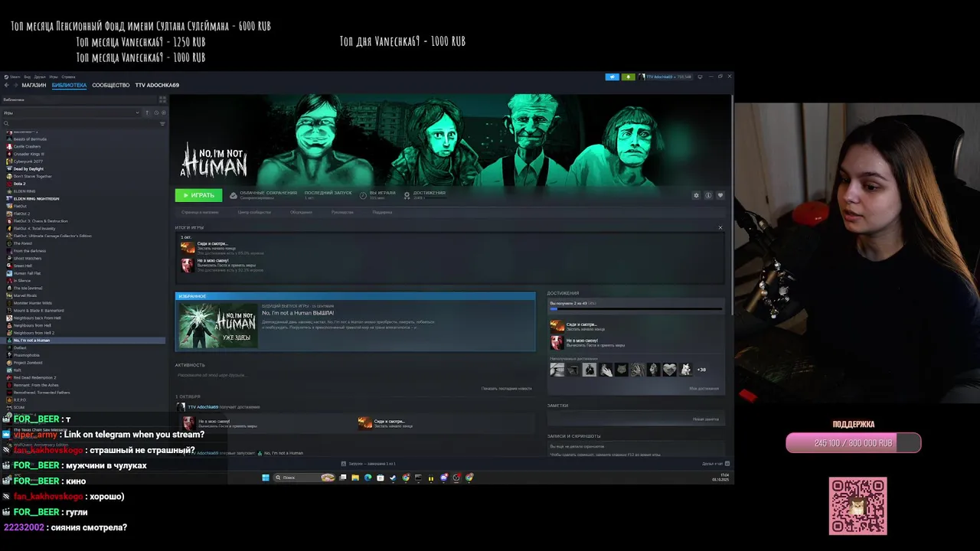The width and height of the screenshot is (980, 551).
Task: Click the green ИГРАТЬ play button
Action: 198,195
